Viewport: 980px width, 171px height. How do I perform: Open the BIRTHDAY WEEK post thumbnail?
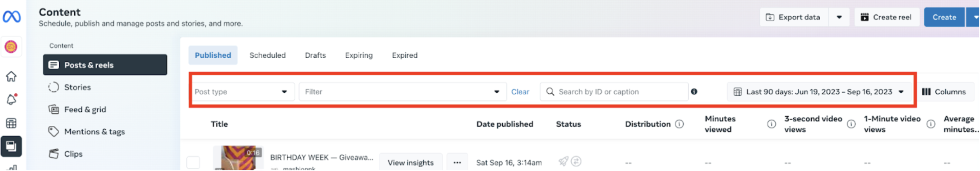tap(238, 158)
